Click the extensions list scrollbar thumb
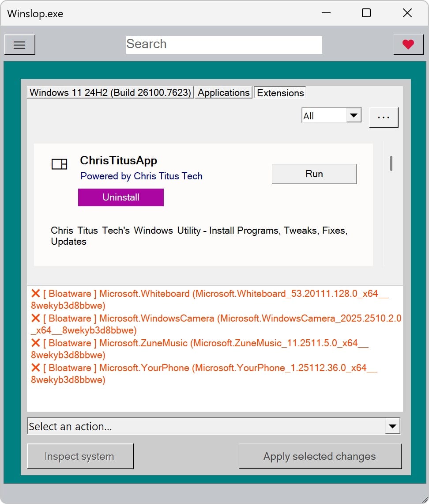429x504 pixels. tap(391, 163)
